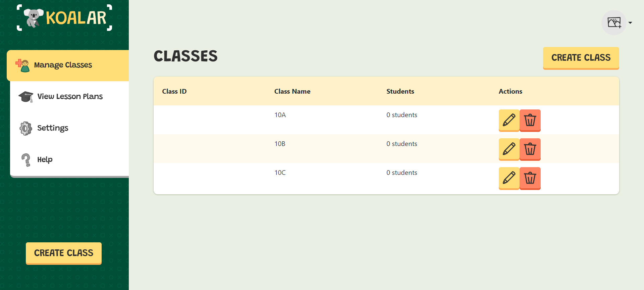
Task: Expand the account dropdown arrow
Action: pyautogui.click(x=630, y=23)
